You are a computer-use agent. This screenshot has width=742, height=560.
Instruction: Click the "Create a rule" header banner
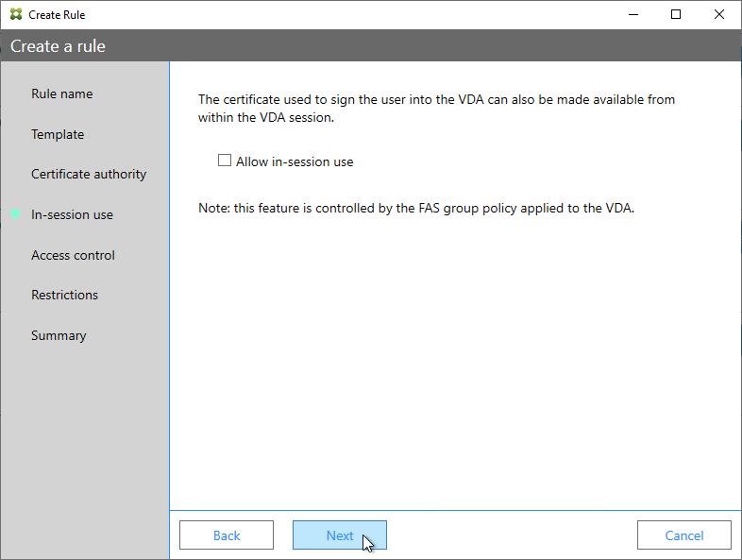pos(371,46)
